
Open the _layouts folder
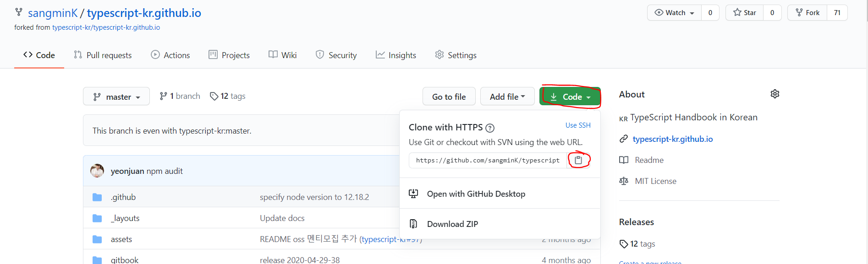[x=125, y=218]
